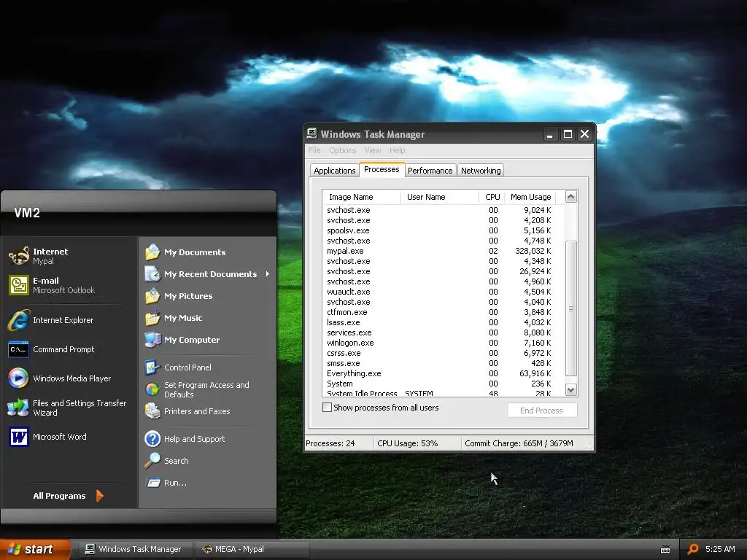Image resolution: width=747 pixels, height=560 pixels.
Task: Sort by Image Name column header
Action: pyautogui.click(x=362, y=197)
